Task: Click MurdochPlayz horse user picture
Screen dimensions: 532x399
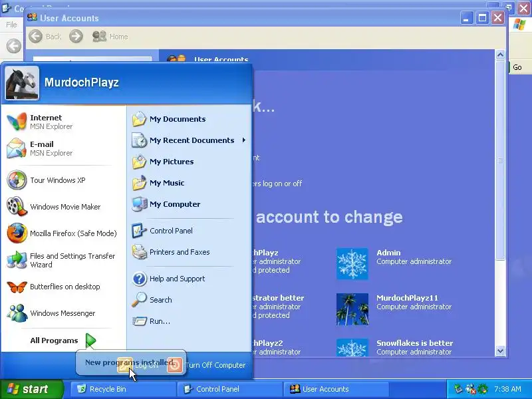Action: tap(22, 83)
